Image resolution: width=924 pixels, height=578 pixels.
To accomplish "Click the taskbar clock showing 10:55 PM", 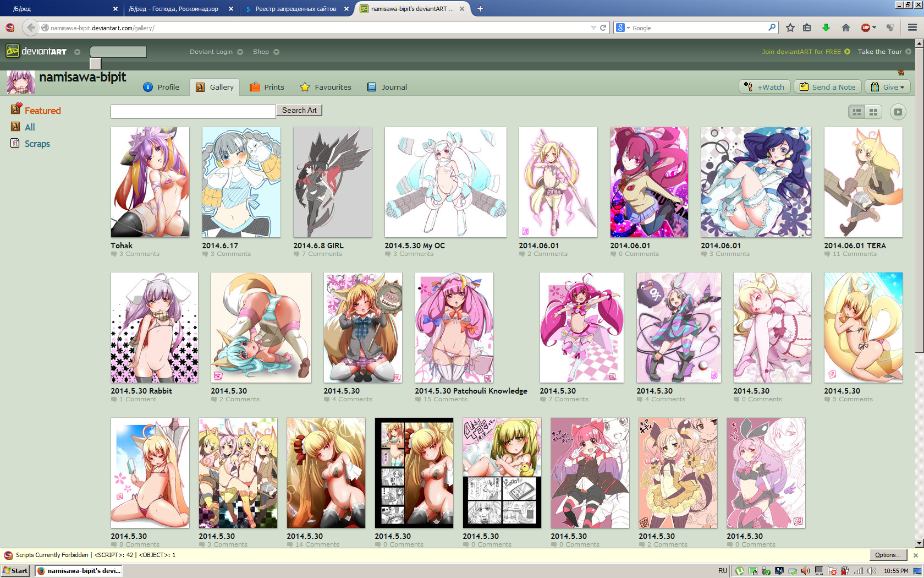I will tap(896, 571).
